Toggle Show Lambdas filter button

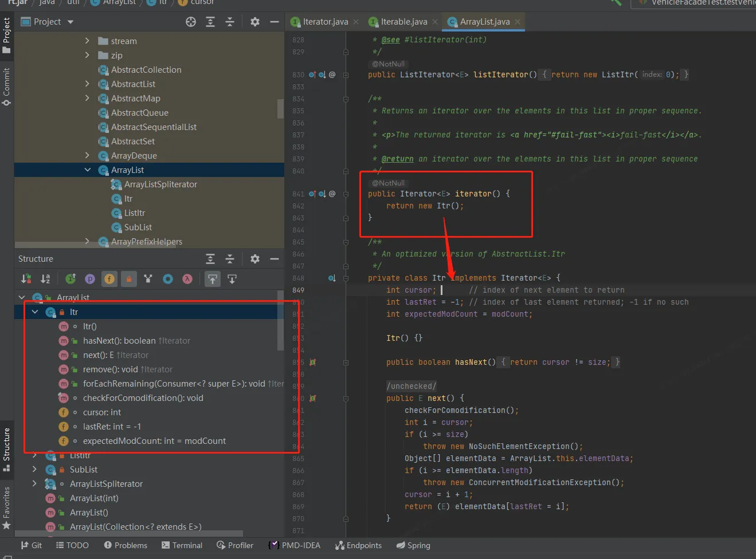coord(187,279)
